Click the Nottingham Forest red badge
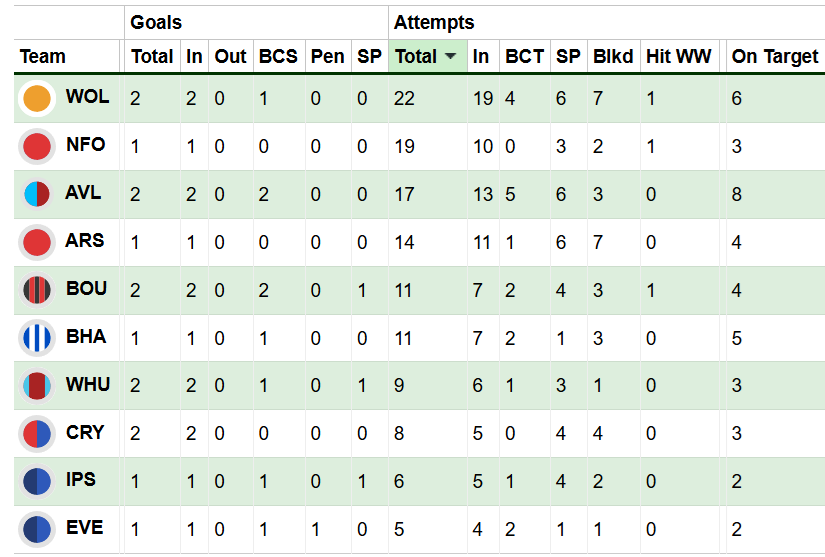825x557 pixels. 37,146
